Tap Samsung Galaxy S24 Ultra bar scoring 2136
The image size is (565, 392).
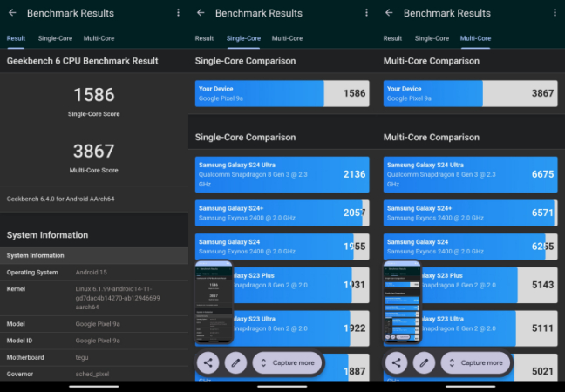(282, 174)
